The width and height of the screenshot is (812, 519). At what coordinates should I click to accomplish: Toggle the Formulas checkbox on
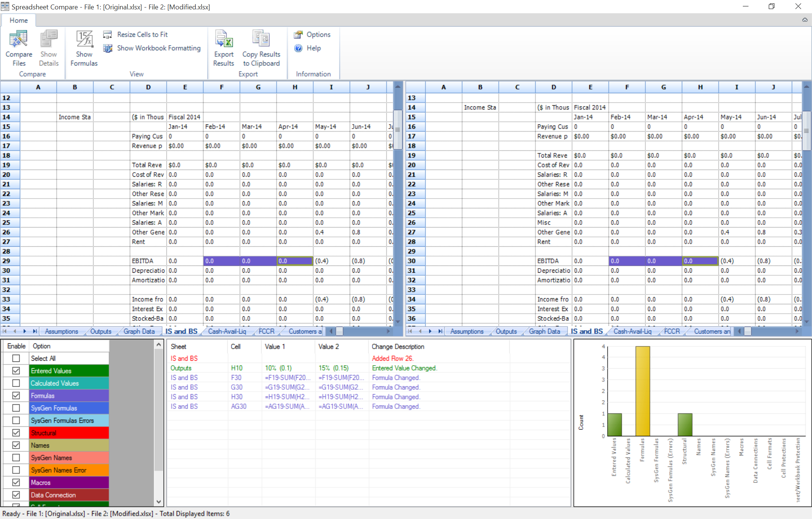pos(16,395)
